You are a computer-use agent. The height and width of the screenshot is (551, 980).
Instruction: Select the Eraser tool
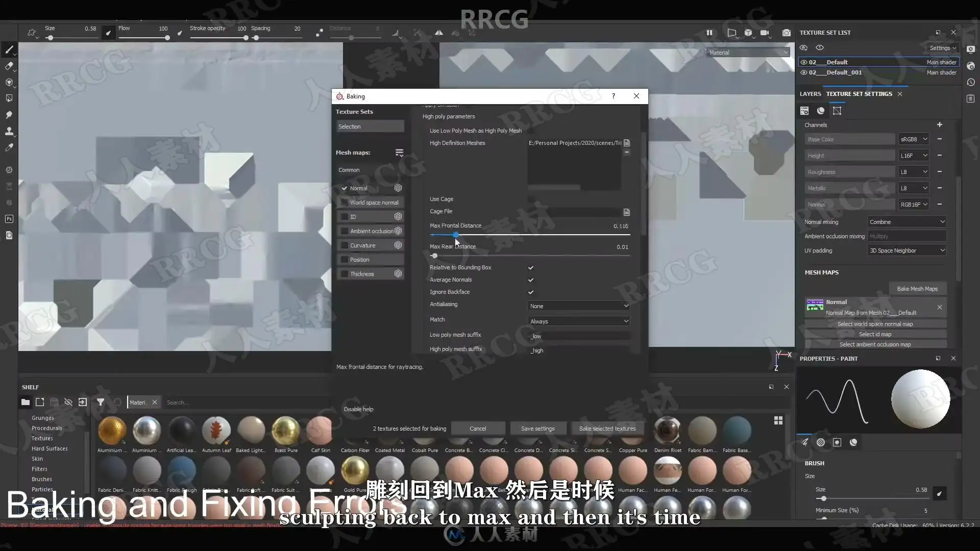[9, 66]
